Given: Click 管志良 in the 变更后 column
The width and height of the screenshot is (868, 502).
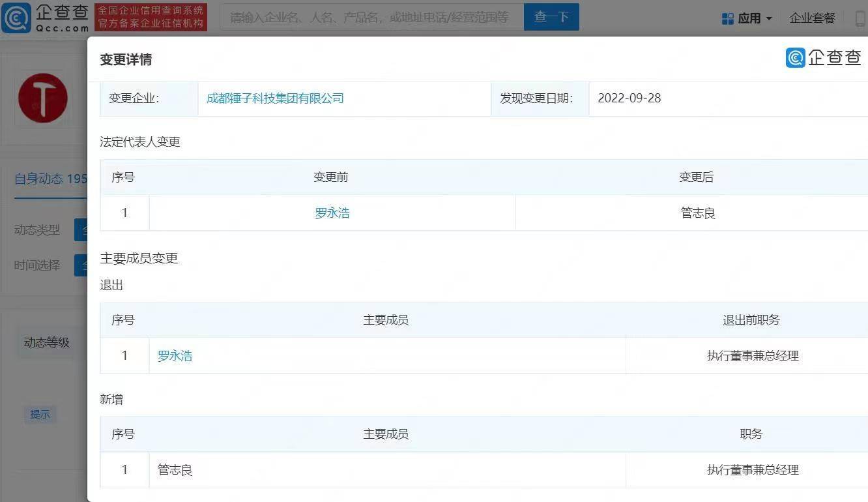Looking at the screenshot, I should [x=698, y=213].
